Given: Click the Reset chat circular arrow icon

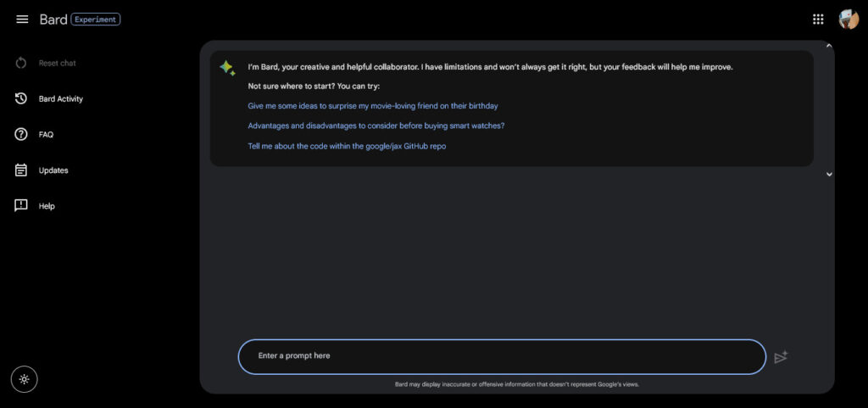Looking at the screenshot, I should point(21,63).
